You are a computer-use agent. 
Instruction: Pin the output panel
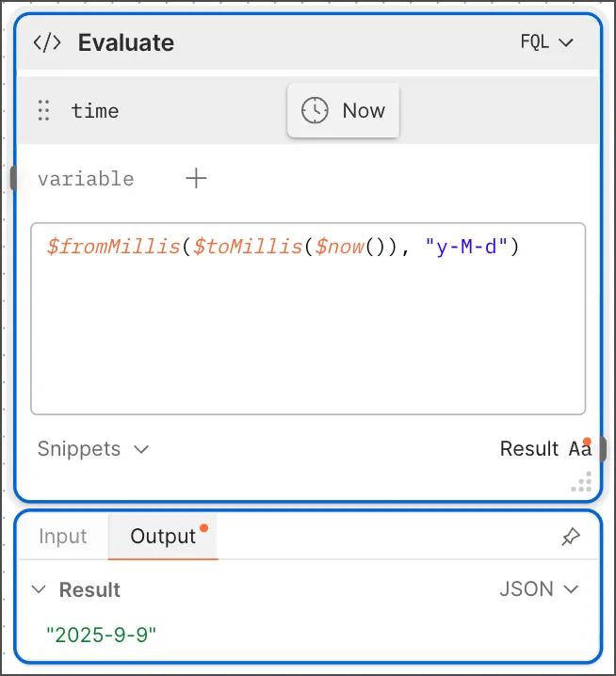coord(571,537)
